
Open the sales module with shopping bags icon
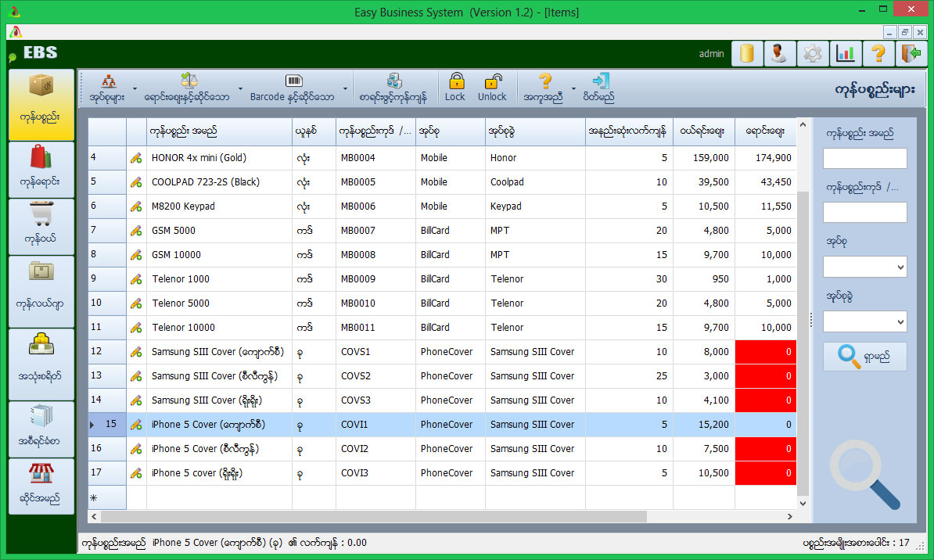click(41, 170)
